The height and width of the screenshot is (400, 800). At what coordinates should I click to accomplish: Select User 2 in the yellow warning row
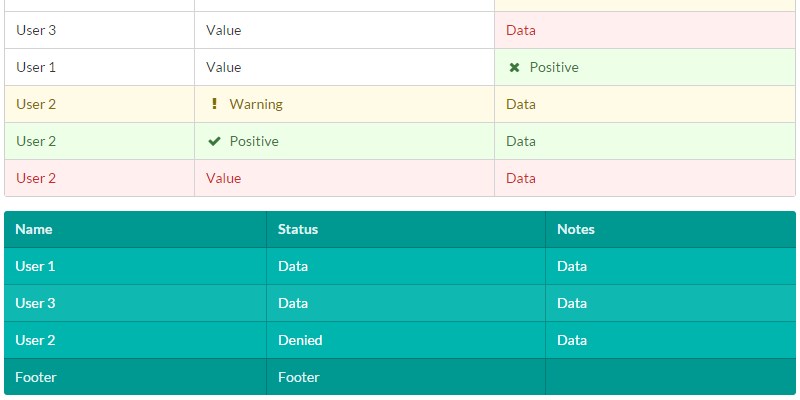(36, 104)
